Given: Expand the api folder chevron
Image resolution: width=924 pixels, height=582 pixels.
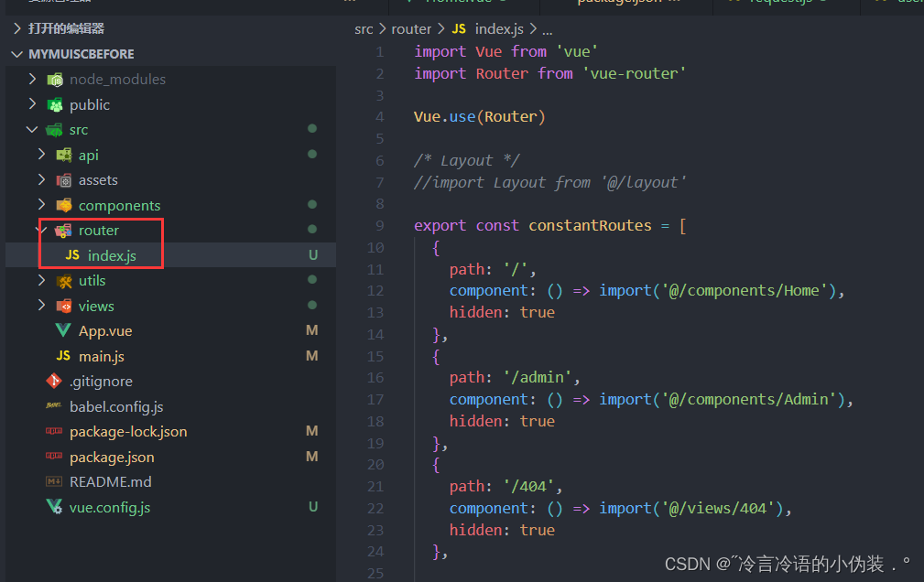Looking at the screenshot, I should point(41,155).
